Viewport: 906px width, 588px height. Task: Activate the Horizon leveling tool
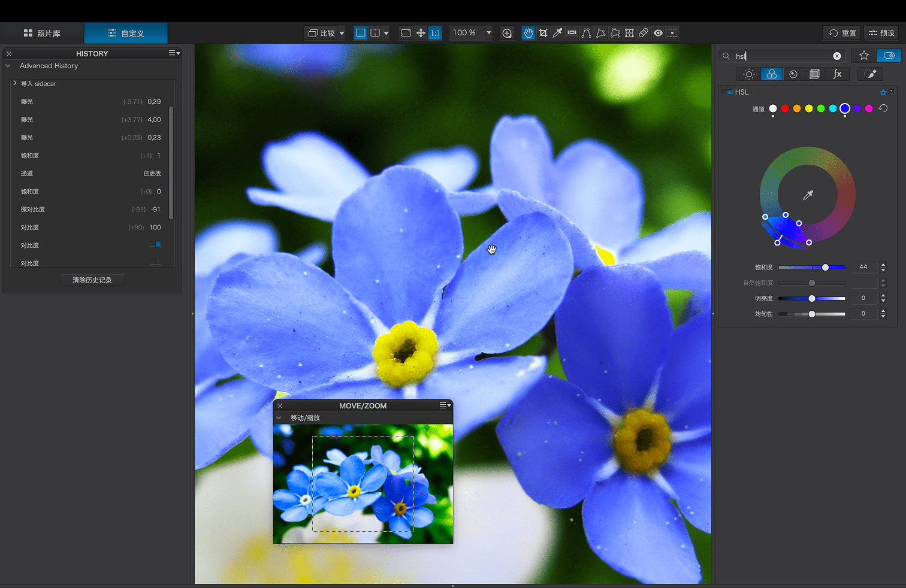[572, 33]
